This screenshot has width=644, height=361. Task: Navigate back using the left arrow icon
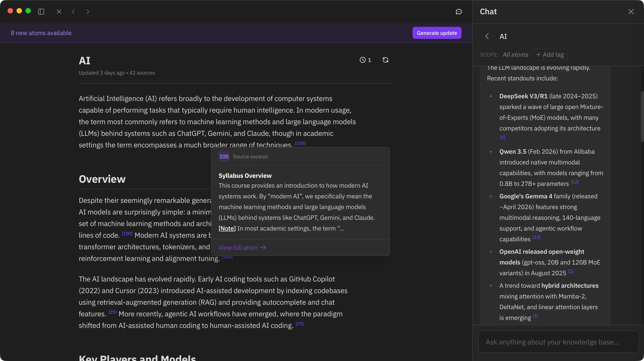tap(73, 11)
